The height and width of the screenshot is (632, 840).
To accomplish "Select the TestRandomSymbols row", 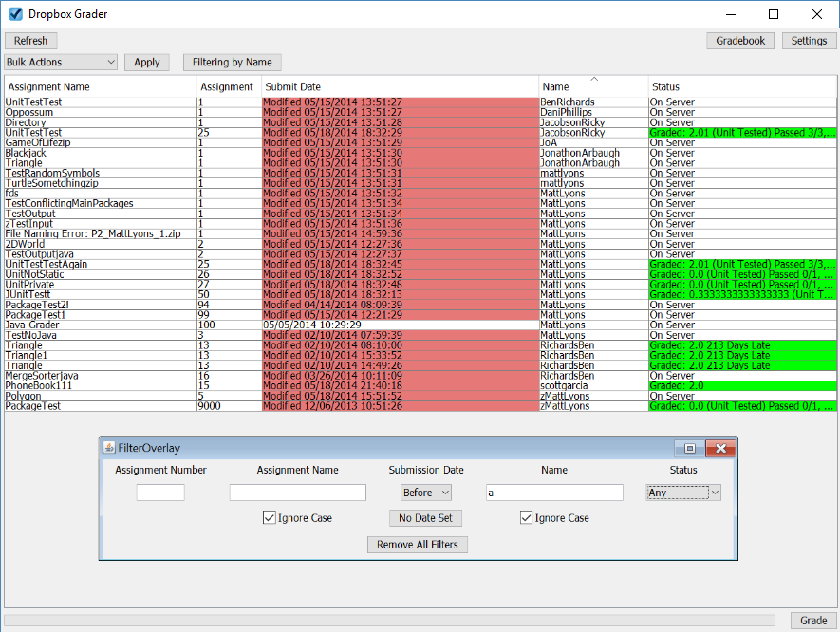I will click(x=420, y=174).
